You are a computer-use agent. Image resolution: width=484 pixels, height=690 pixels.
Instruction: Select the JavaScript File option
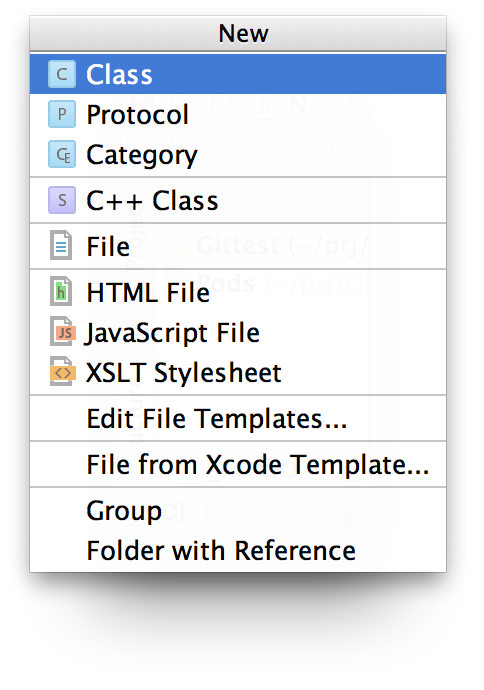click(238, 332)
